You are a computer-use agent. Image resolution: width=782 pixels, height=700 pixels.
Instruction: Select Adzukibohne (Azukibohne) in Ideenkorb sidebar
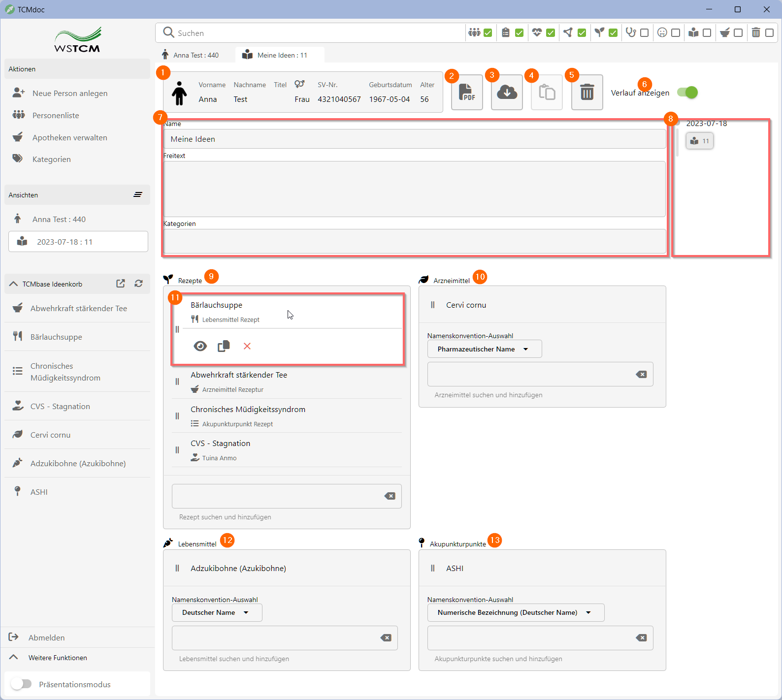point(78,463)
